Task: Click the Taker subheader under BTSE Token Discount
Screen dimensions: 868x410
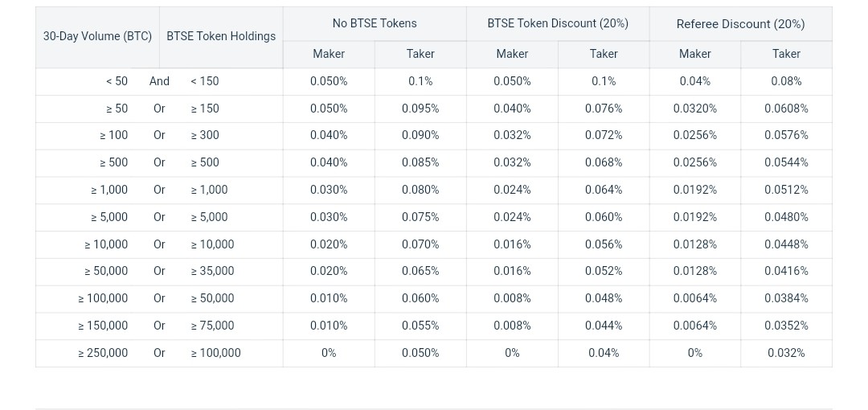Action: click(x=604, y=54)
